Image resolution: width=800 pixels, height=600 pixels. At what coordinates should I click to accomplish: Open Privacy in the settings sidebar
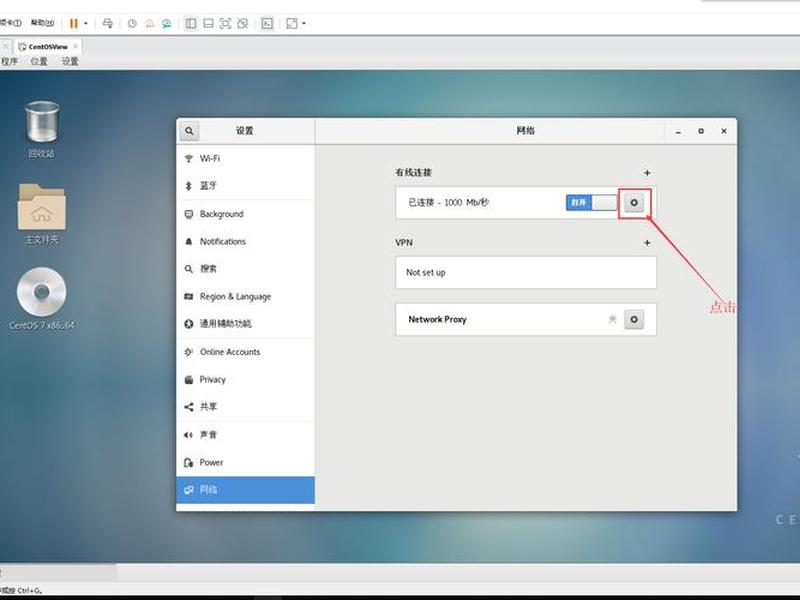point(245,380)
